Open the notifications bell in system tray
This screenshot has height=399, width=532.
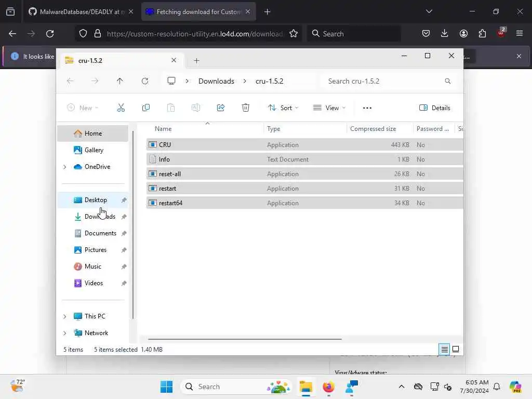coord(497,387)
